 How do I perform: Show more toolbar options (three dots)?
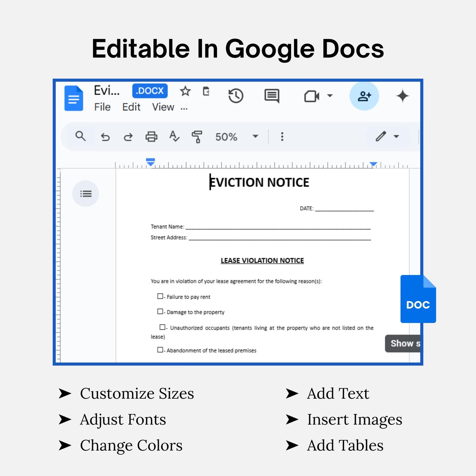click(x=282, y=137)
